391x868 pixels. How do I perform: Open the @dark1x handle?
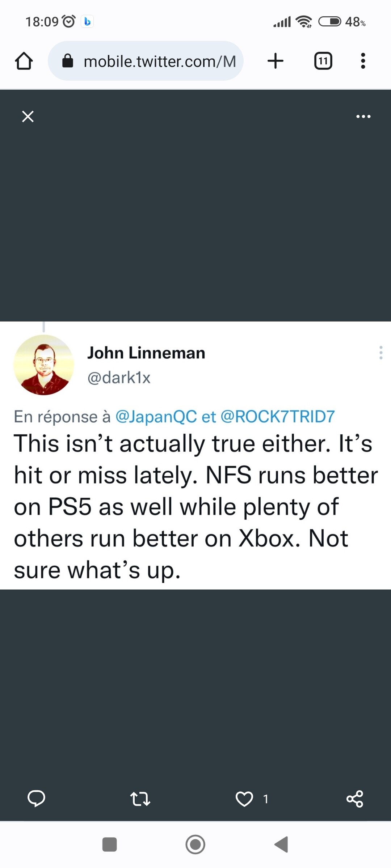(119, 378)
